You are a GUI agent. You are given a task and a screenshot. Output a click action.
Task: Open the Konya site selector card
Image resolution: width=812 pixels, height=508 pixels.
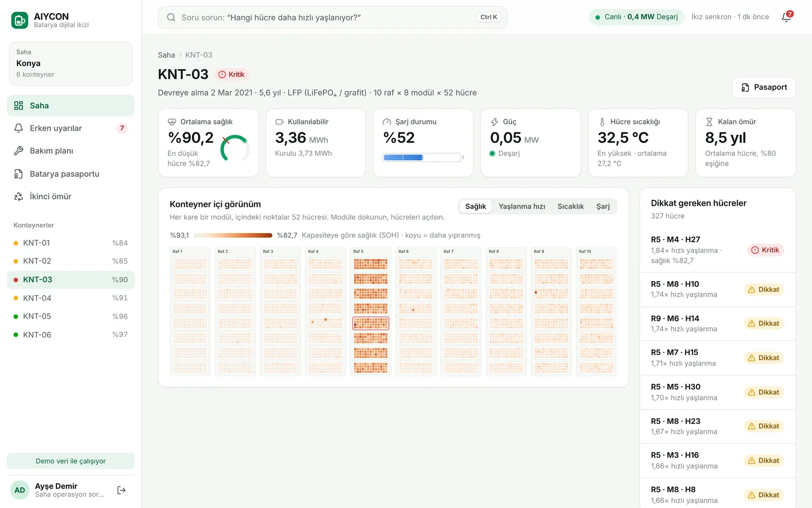coord(71,63)
